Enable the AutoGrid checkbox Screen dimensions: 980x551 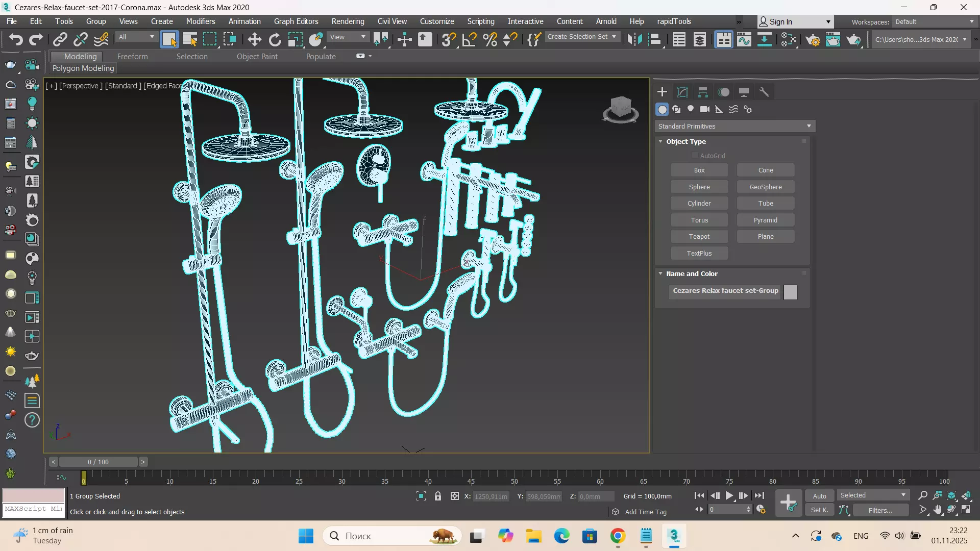click(695, 156)
